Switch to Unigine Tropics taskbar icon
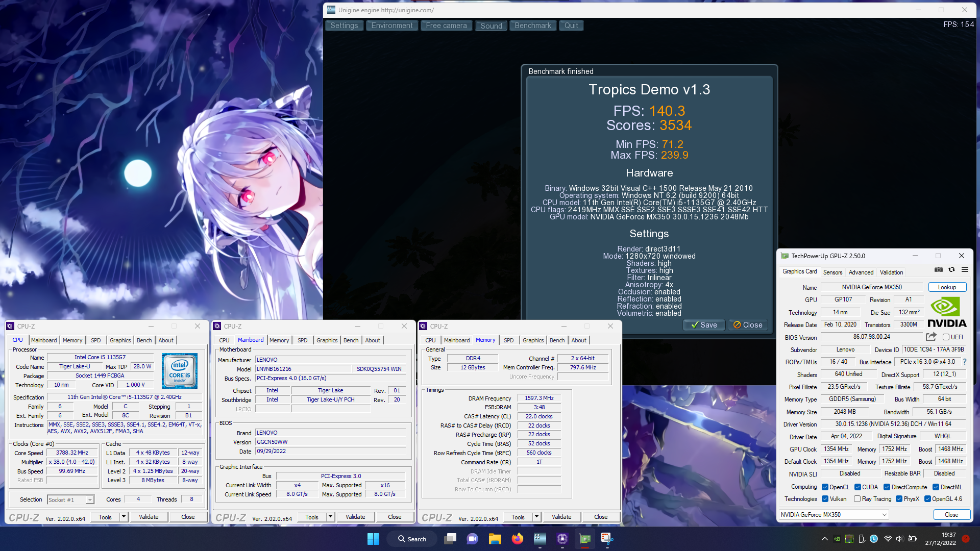The width and height of the screenshot is (980, 551). (x=540, y=539)
